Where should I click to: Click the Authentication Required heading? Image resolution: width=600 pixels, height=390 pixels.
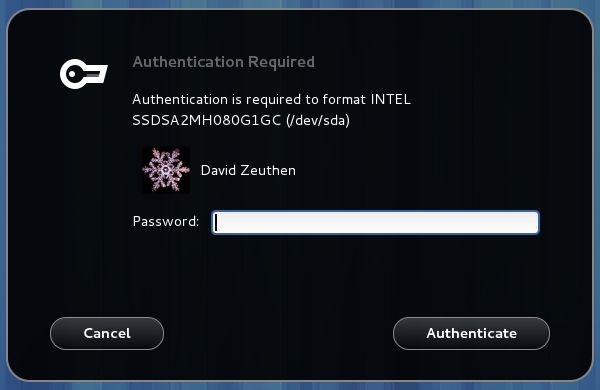223,62
